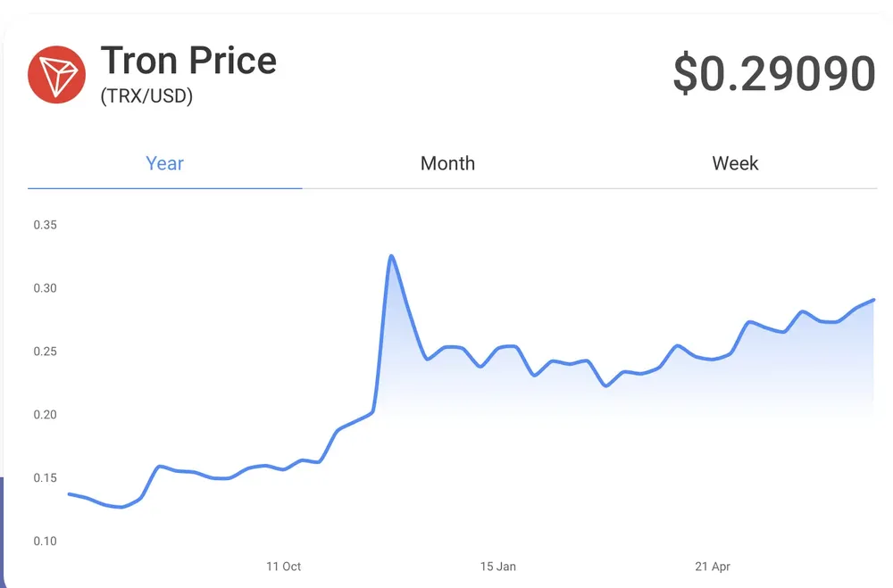893x588 pixels.
Task: Click the $0.29090 current price
Action: pyautogui.click(x=773, y=74)
